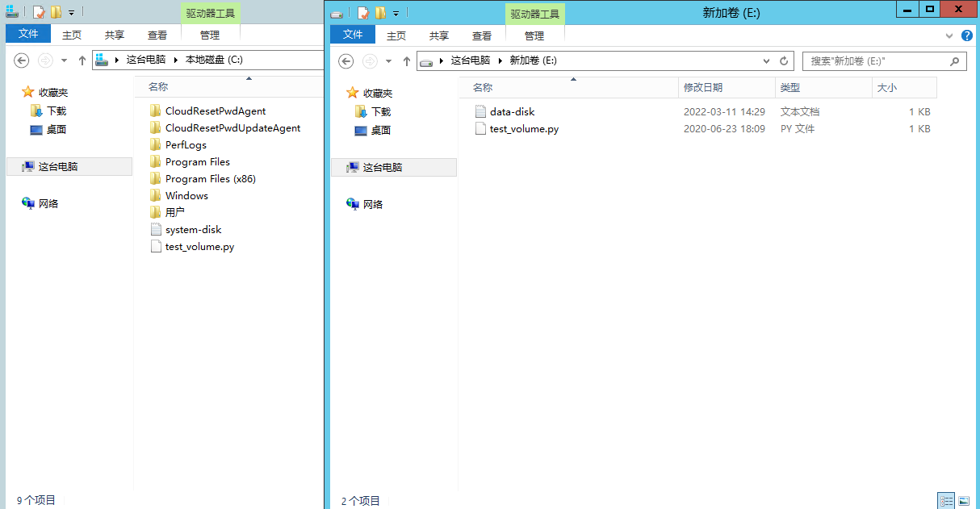Open address history dropdown in E: window
Screen dimensions: 980x509
[x=766, y=61]
